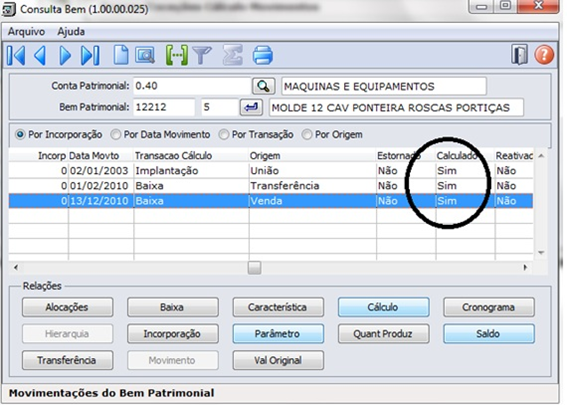
Task: Open the Arquivo menu
Action: 26,32
